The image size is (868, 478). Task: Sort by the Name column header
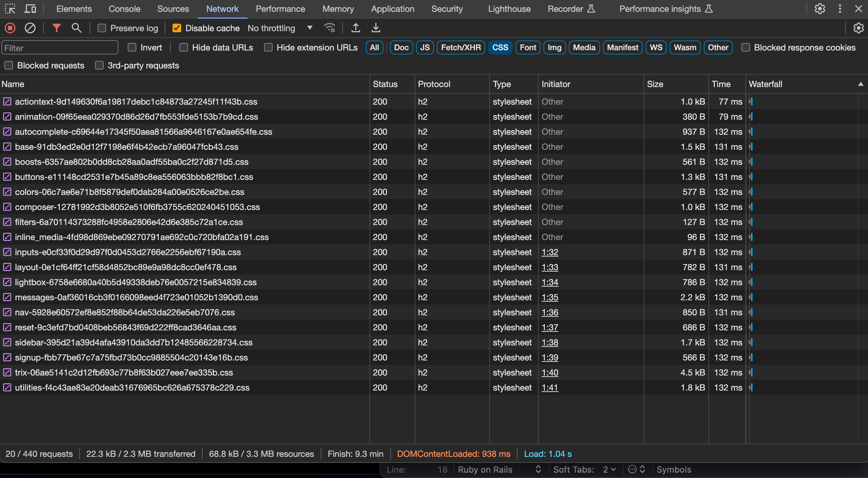click(x=184, y=84)
